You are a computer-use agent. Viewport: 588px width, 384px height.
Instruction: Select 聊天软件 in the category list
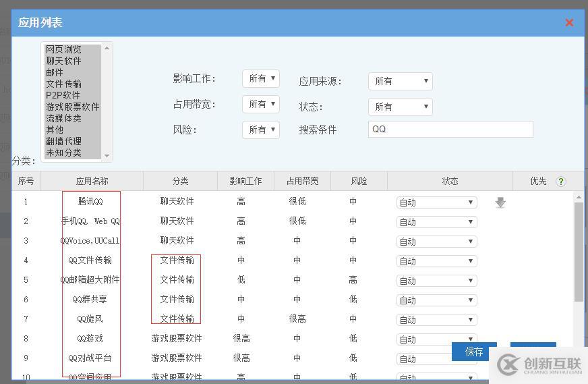click(x=73, y=61)
